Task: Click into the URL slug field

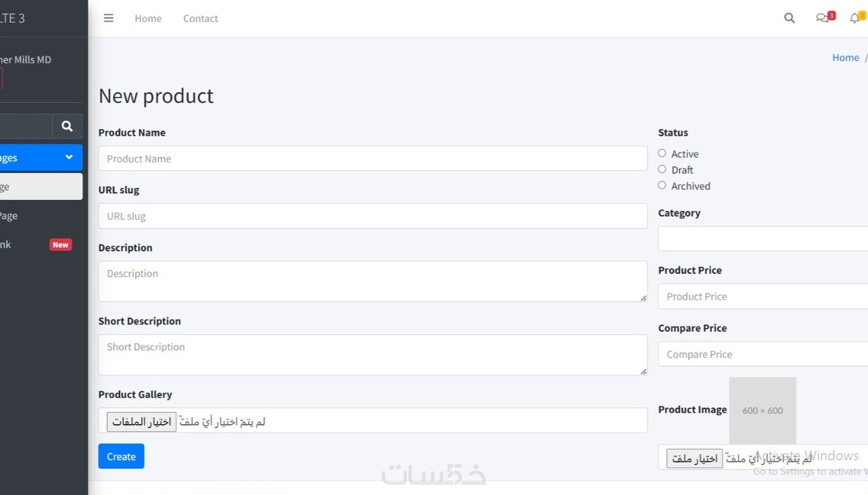Action: point(373,216)
